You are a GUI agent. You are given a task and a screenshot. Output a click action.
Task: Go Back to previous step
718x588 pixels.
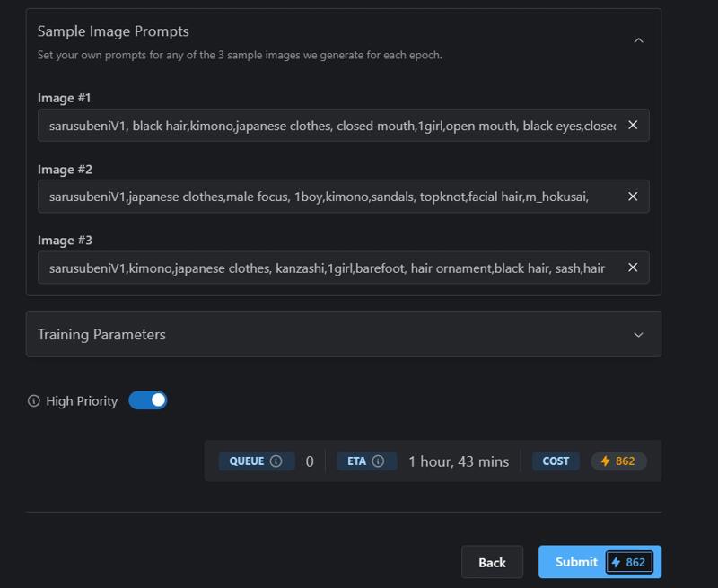[492, 562]
